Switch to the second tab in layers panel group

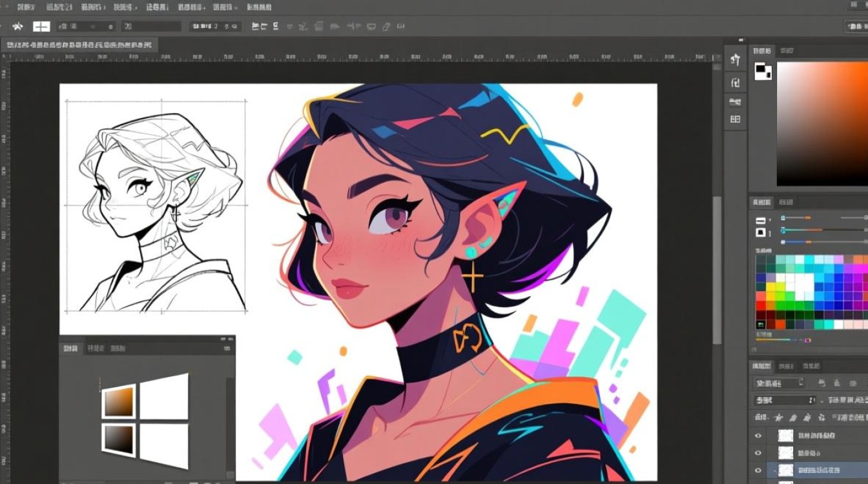click(786, 366)
